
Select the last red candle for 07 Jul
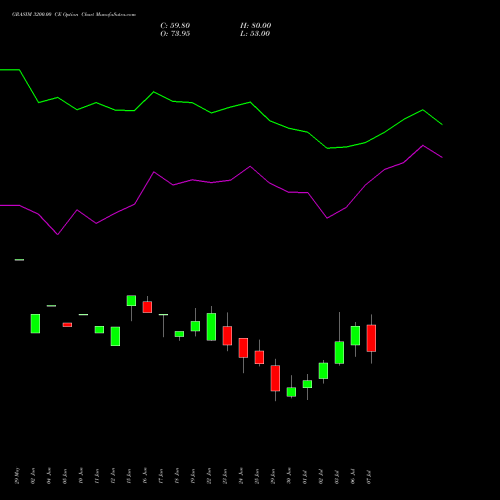point(371,338)
